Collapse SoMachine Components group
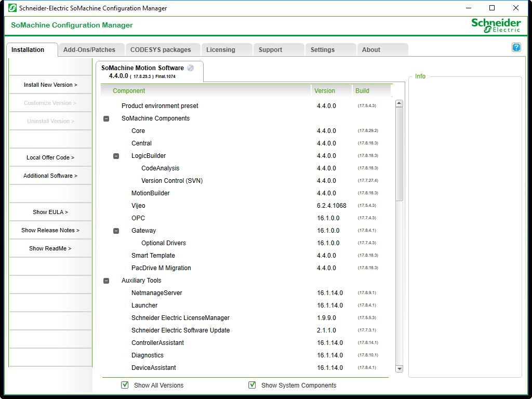532x399 pixels. 106,119
